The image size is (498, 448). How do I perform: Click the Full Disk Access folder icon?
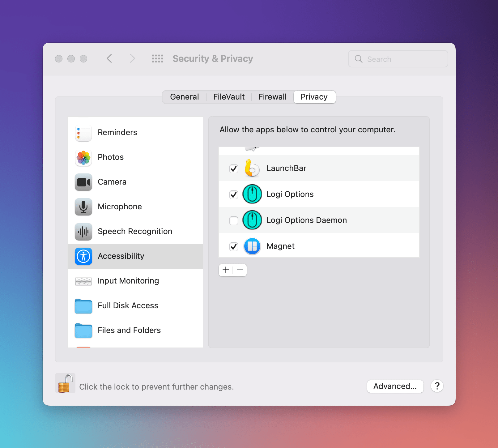pyautogui.click(x=83, y=306)
